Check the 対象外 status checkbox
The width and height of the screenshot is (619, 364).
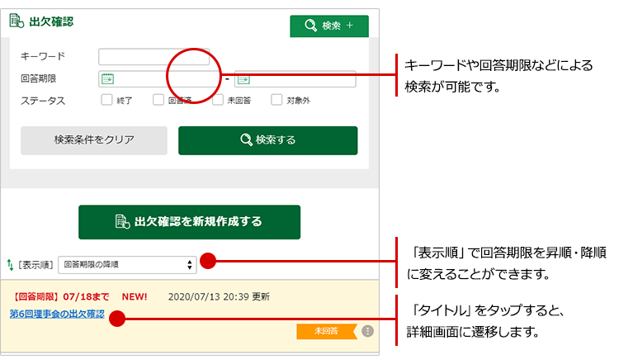[276, 101]
